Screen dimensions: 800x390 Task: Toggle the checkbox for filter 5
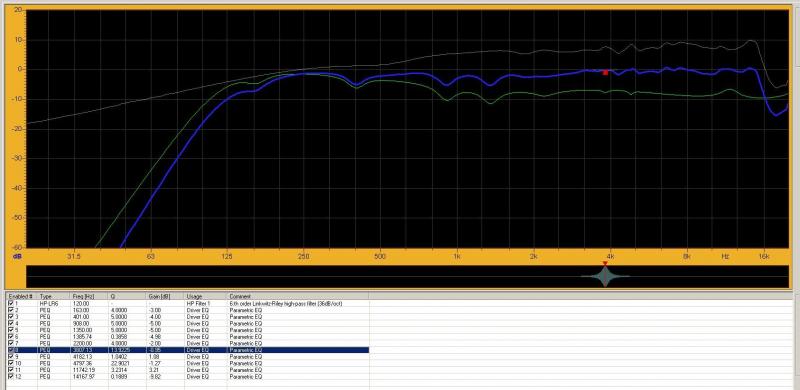[11, 330]
